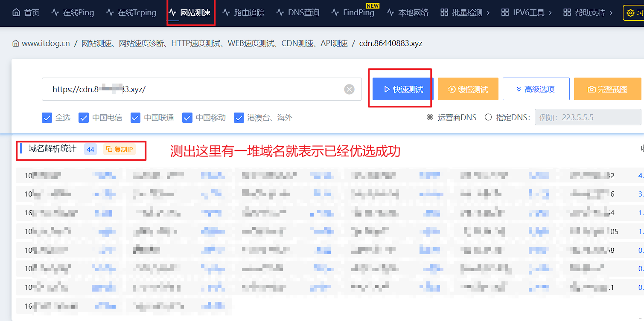Image resolution: width=644 pixels, height=321 pixels.
Task: Click 完整截图 camera button
Action: (607, 89)
